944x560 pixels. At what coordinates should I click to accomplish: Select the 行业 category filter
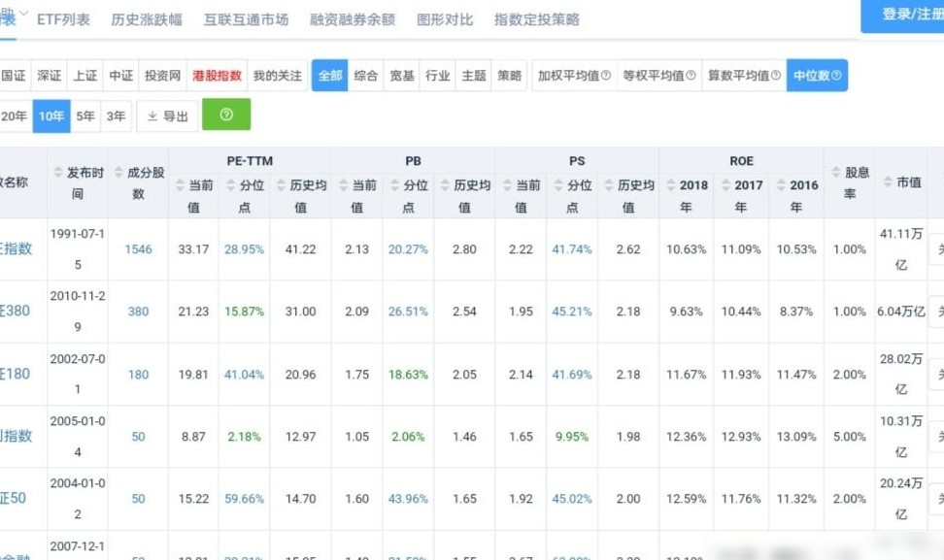point(438,75)
